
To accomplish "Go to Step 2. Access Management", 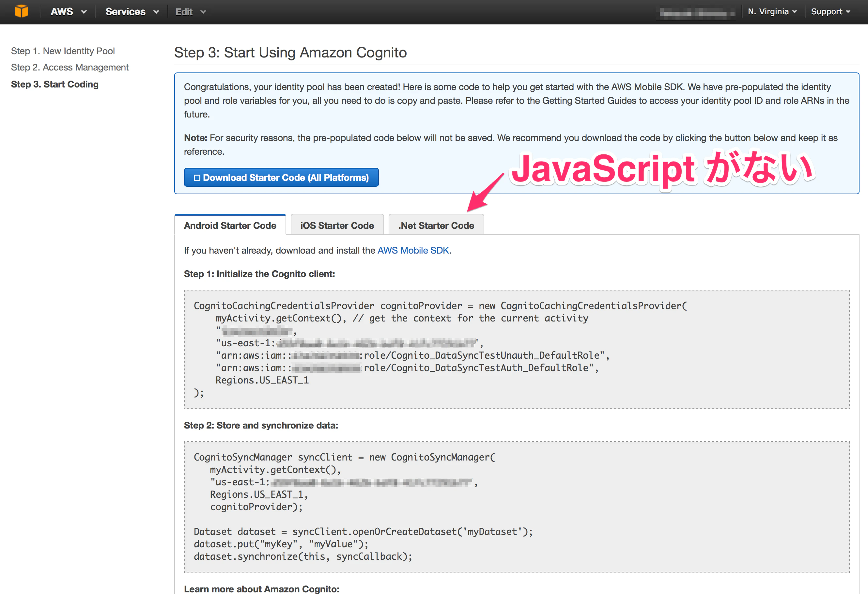I will [70, 67].
